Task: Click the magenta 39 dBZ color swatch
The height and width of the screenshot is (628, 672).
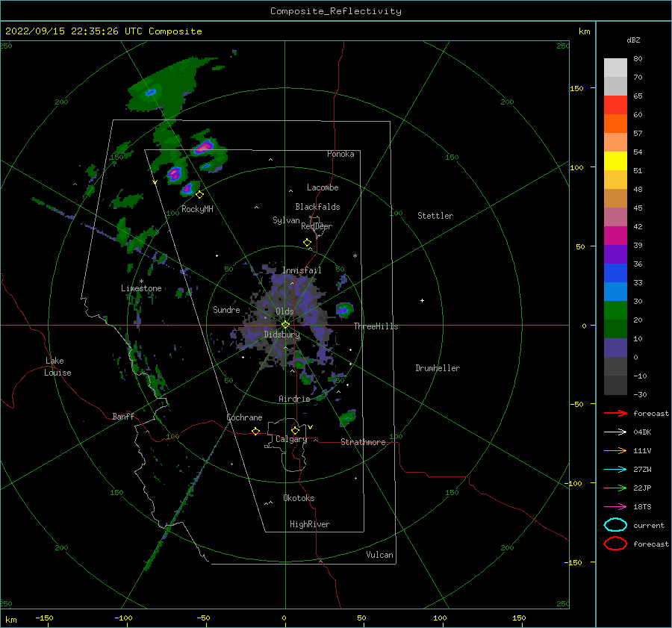Action: 615,236
